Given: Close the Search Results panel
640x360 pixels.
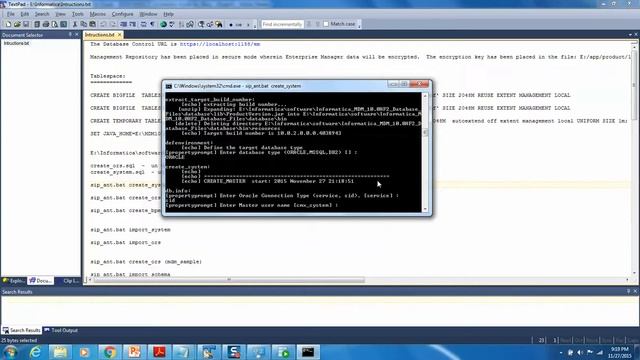Looking at the screenshot, I should click(635, 291).
